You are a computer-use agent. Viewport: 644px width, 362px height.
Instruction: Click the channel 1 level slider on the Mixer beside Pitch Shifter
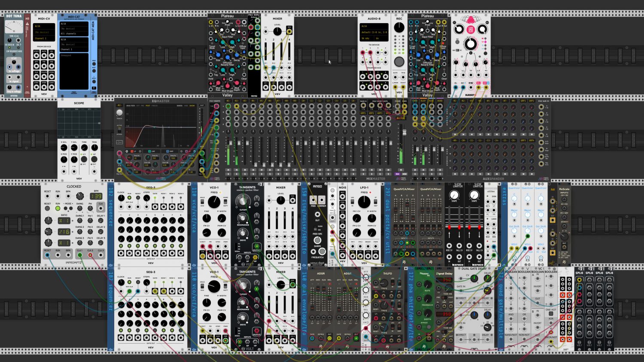click(x=266, y=51)
